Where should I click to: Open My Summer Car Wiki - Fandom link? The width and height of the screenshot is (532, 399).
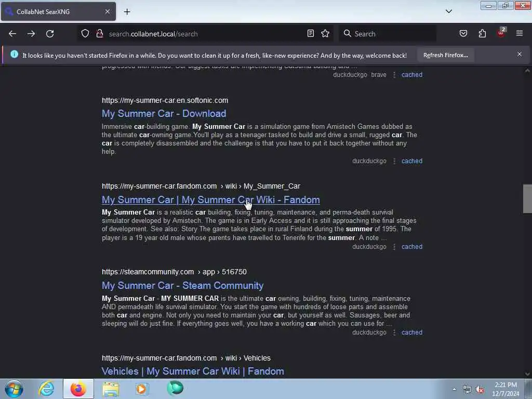(211, 200)
